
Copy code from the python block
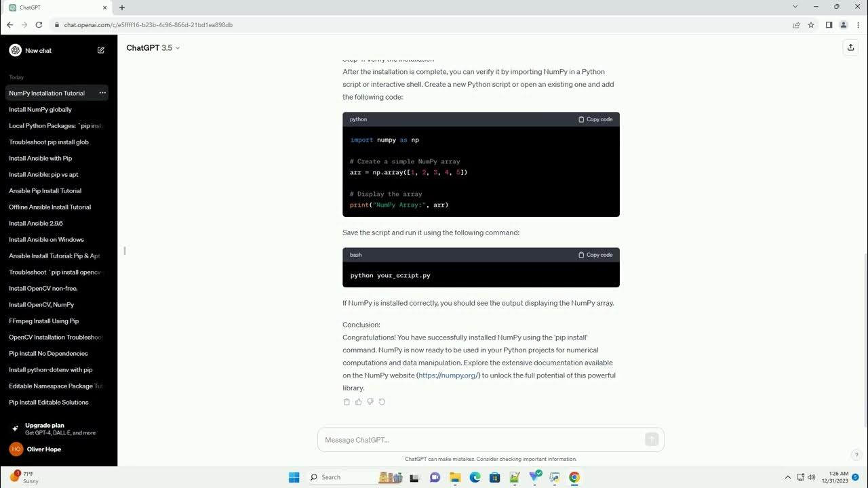(595, 119)
